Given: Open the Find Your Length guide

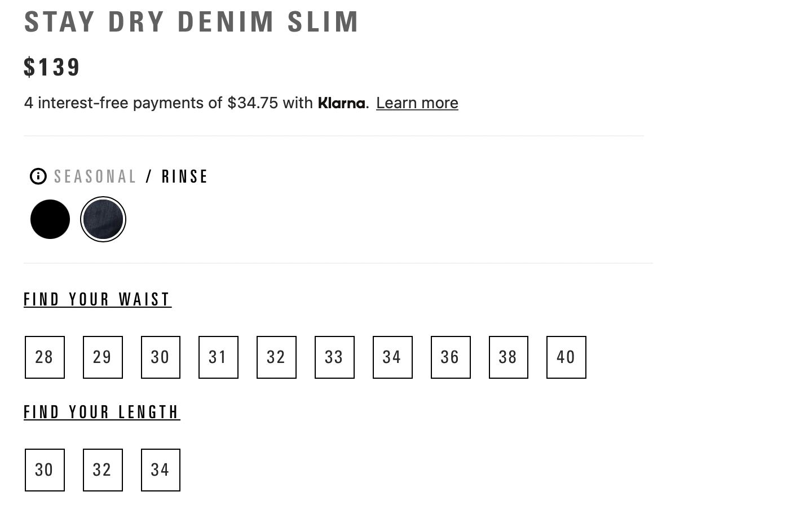Looking at the screenshot, I should tap(102, 412).
